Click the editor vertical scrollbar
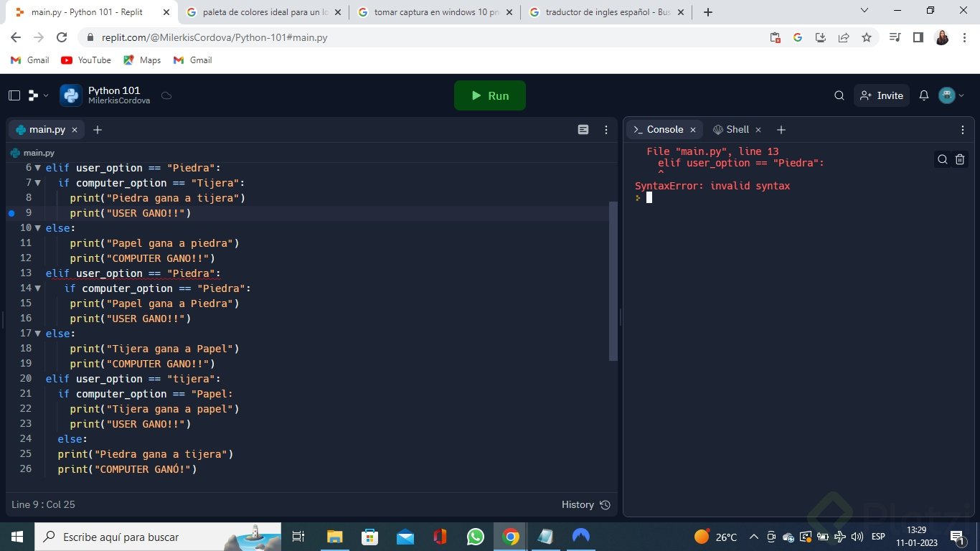 pos(613,281)
